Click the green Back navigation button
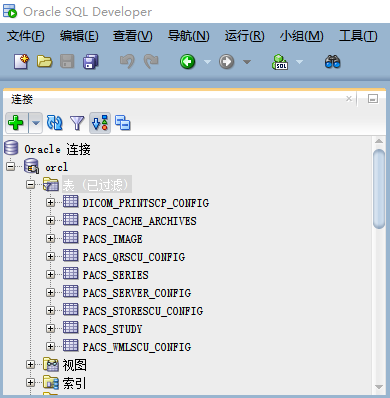The image size is (390, 398). pos(188,62)
